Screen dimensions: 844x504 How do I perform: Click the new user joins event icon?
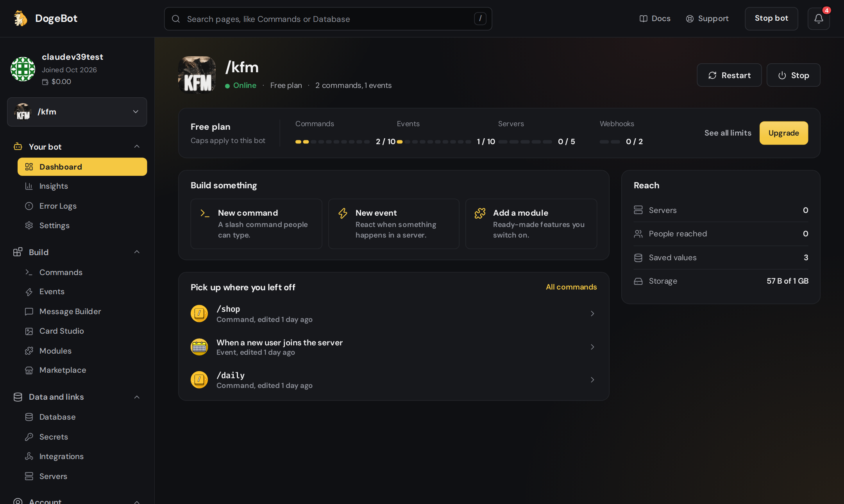click(199, 347)
